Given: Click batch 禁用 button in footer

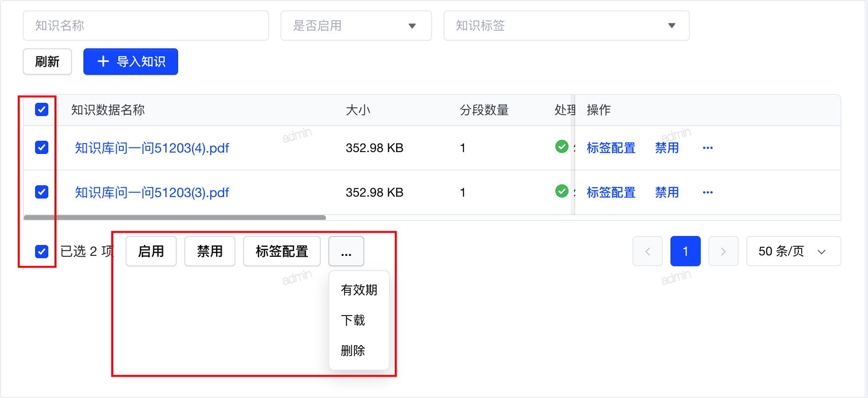Looking at the screenshot, I should pos(210,251).
